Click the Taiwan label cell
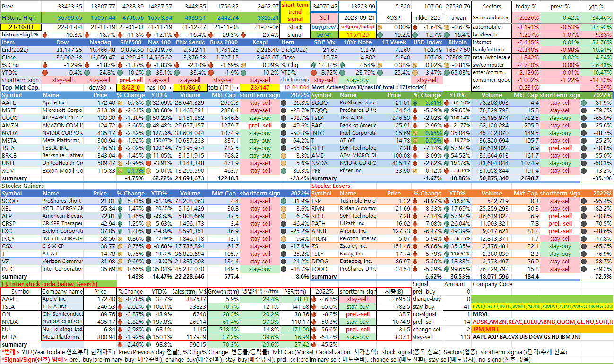Viewport: 614px width, 364px height. coord(458,17)
